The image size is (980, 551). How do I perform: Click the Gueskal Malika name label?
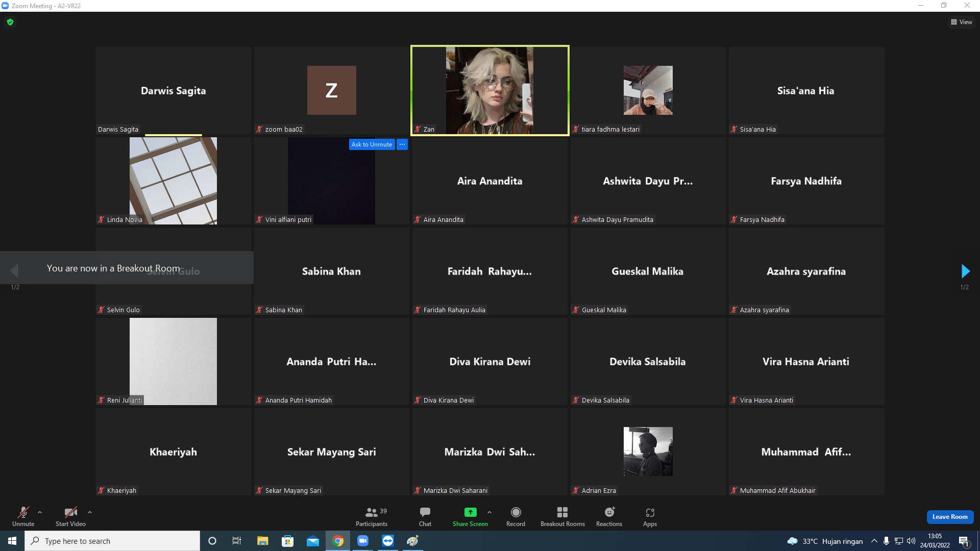(x=604, y=310)
